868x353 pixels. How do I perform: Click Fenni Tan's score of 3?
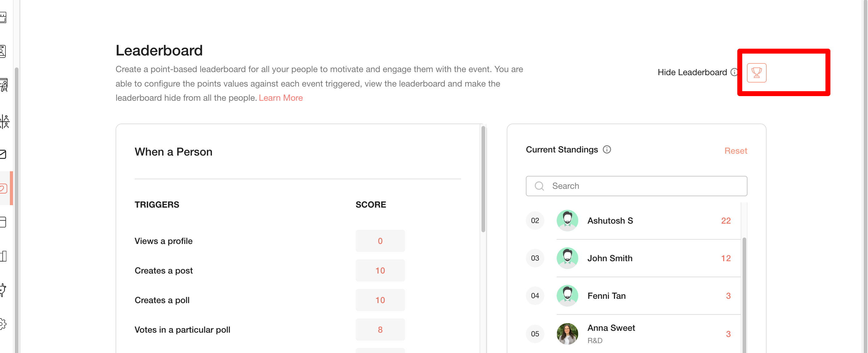click(x=728, y=296)
